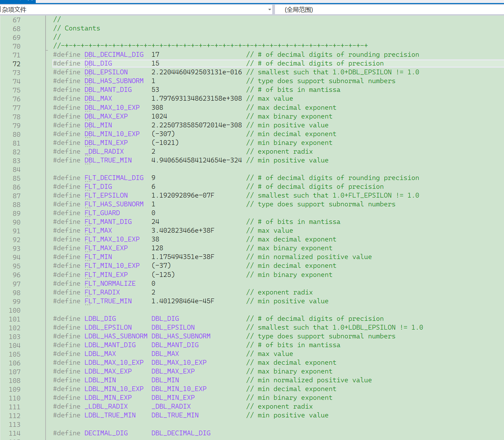Viewport: 504px width, 440px height.
Task: Click DECIMAL_DIG macro name on line 114
Action: pyautogui.click(x=106, y=433)
